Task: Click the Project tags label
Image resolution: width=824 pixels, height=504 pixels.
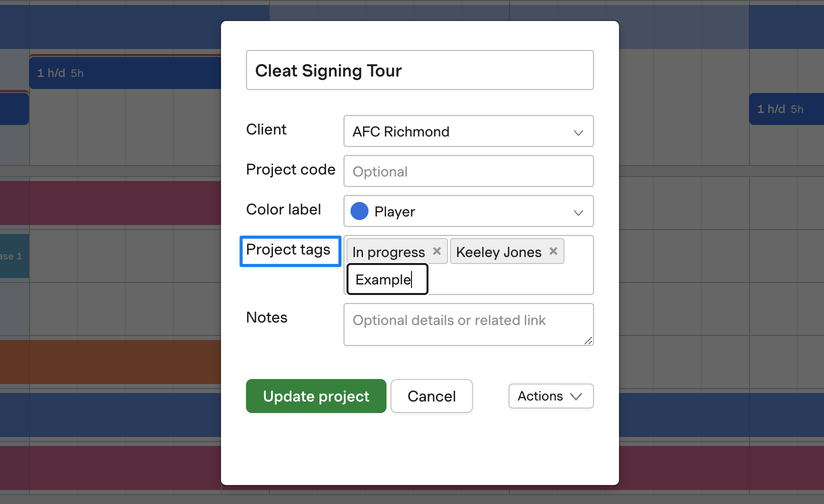Action: [x=288, y=249]
